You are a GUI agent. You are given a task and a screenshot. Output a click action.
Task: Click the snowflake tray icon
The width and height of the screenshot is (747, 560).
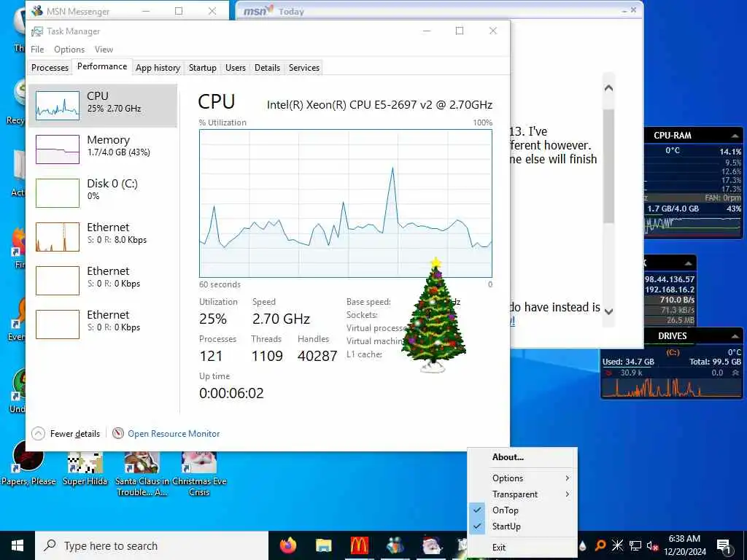pos(617,545)
